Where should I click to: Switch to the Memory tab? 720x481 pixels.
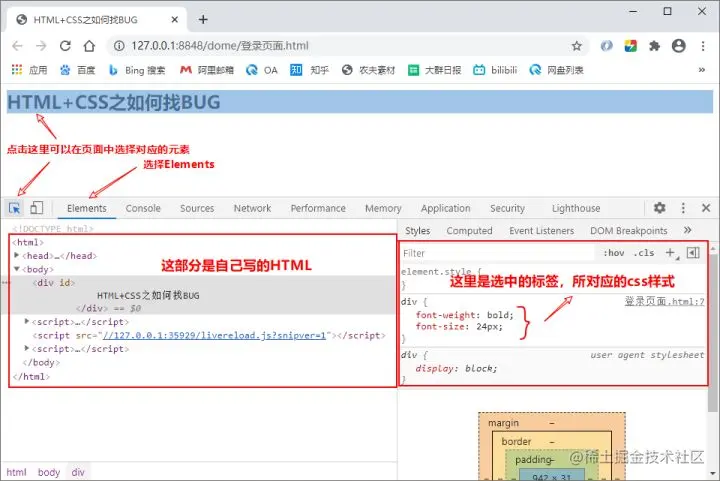click(383, 208)
